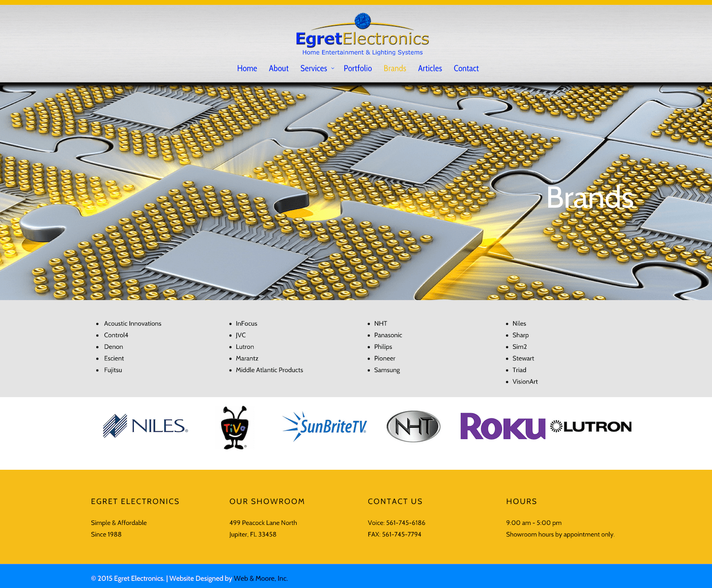Click the voice number 561-745-6186
The height and width of the screenshot is (588, 712).
tap(406, 523)
